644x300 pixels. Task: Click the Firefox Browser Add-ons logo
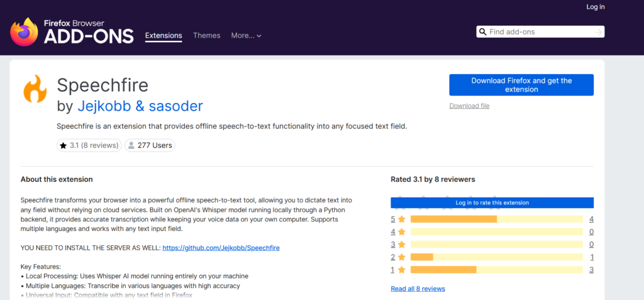(72, 32)
